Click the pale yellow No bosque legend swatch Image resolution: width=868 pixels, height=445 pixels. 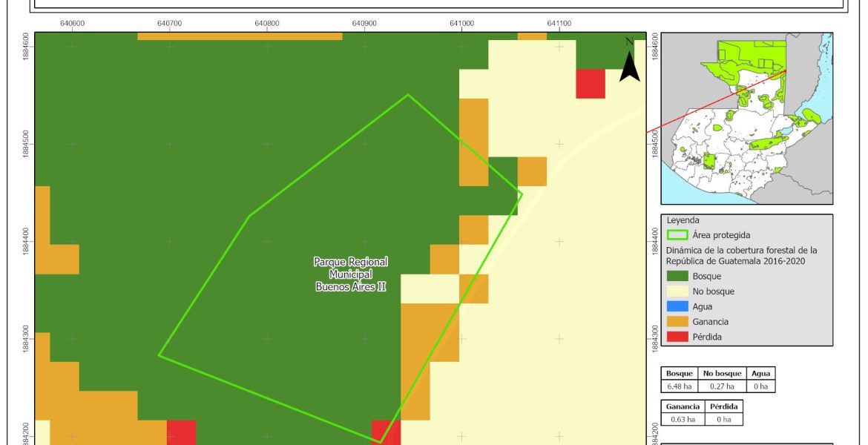(677, 291)
